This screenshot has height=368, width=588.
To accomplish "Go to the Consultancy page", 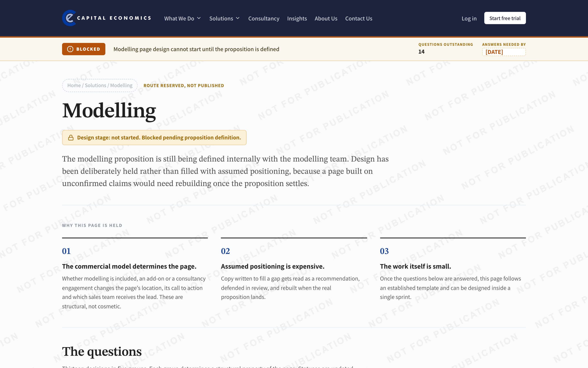I will click(x=264, y=18).
